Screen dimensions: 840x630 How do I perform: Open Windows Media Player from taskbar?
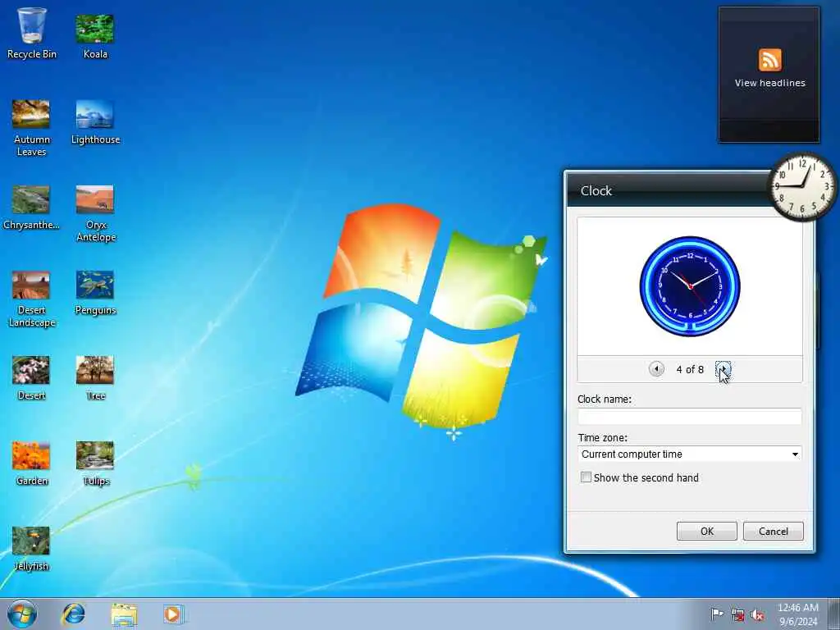click(x=174, y=614)
